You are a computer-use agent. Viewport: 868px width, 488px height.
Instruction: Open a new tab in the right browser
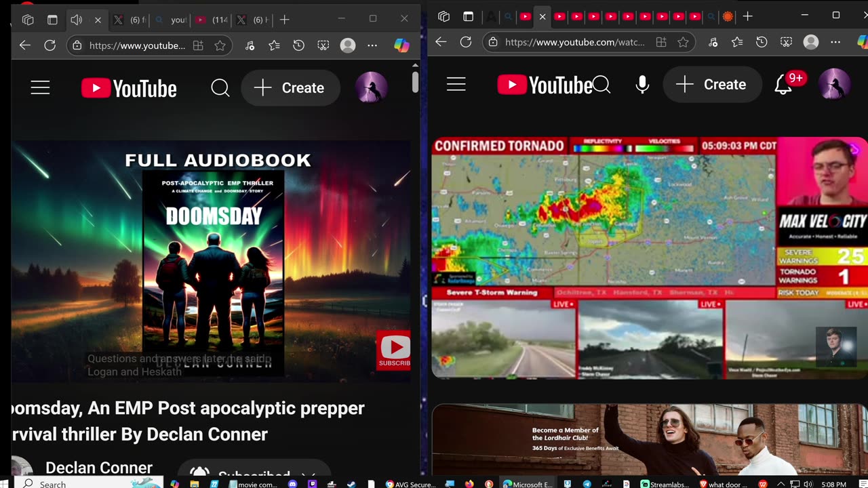click(x=748, y=16)
